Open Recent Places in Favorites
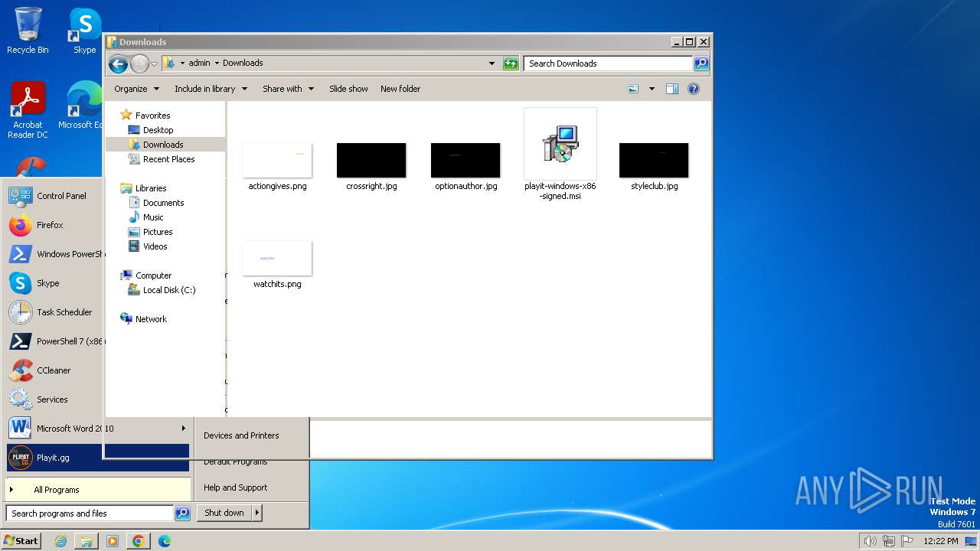 168,159
